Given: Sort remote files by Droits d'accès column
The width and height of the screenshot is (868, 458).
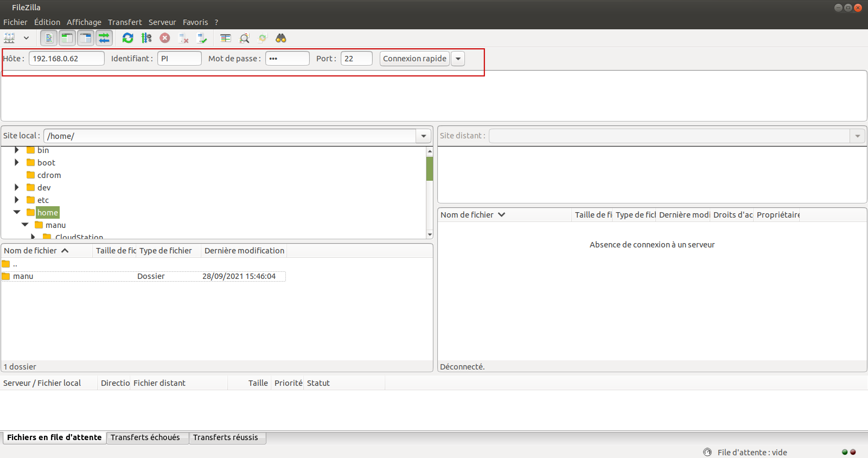Looking at the screenshot, I should (x=732, y=215).
